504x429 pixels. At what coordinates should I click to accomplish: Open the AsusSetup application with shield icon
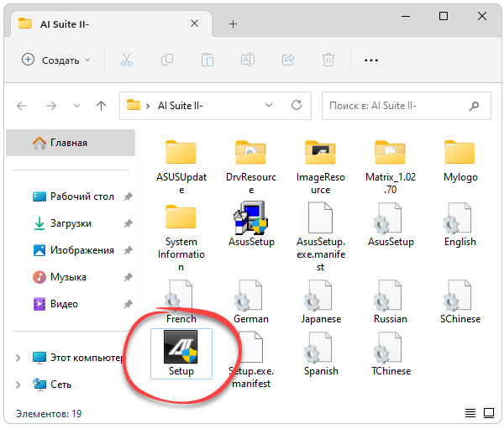point(251,224)
